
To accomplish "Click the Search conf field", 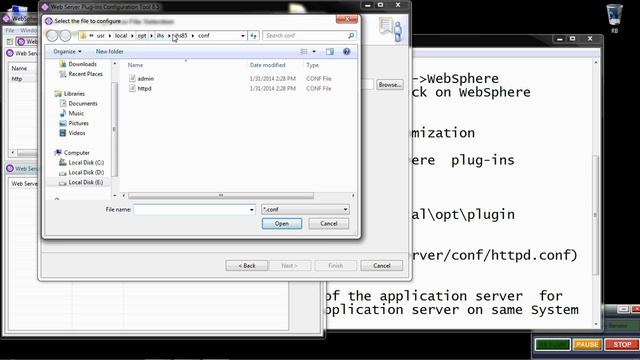I will [x=304, y=36].
